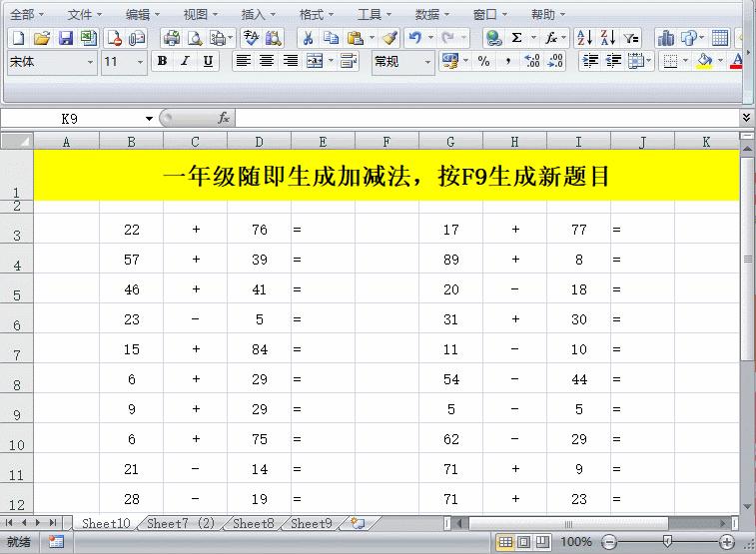Click the Select All corner button
The width and height of the screenshot is (756, 554).
pyautogui.click(x=17, y=141)
